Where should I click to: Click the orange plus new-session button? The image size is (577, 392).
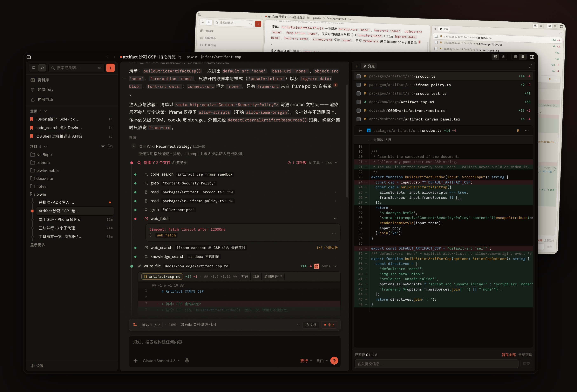(110, 68)
